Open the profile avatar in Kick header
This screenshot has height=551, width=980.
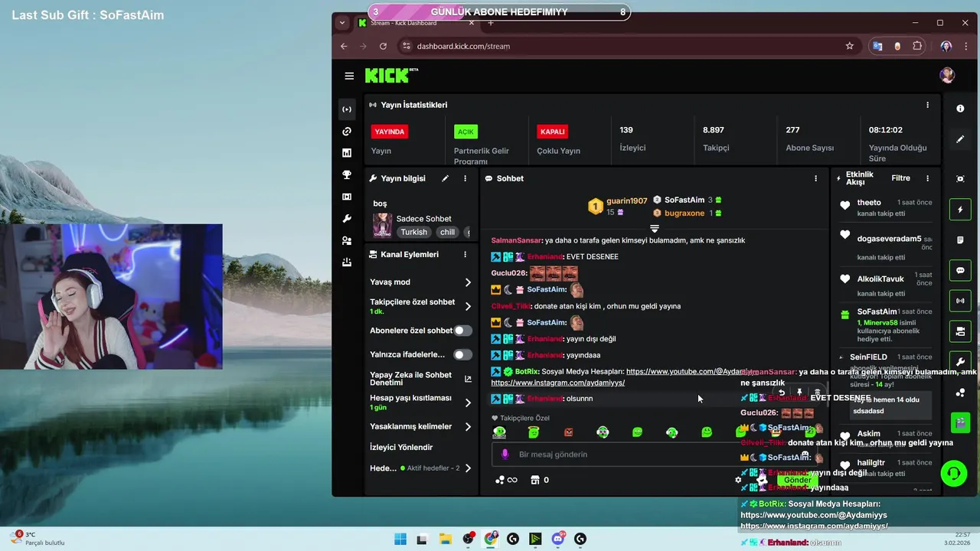[x=947, y=75]
